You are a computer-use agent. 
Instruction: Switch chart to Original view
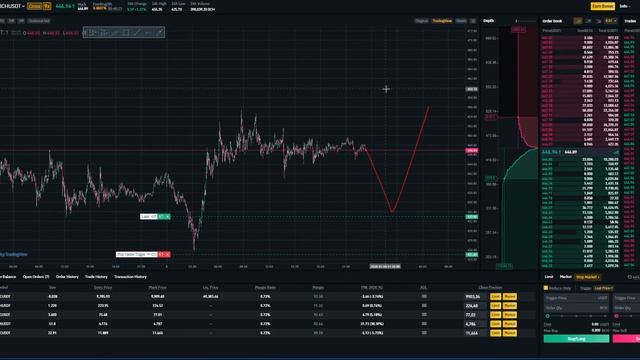(x=421, y=21)
